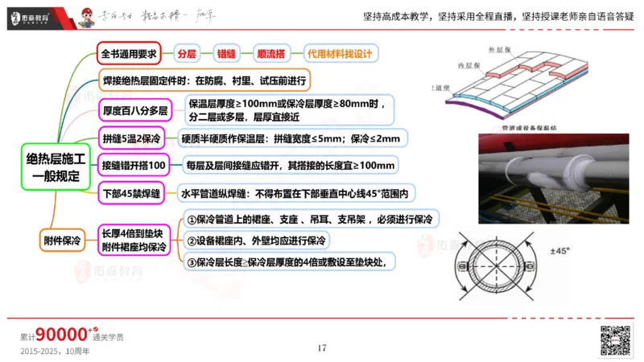644x362 pixels.
Task: Select the 拼缝5温2保冷 node
Action: 131,138
